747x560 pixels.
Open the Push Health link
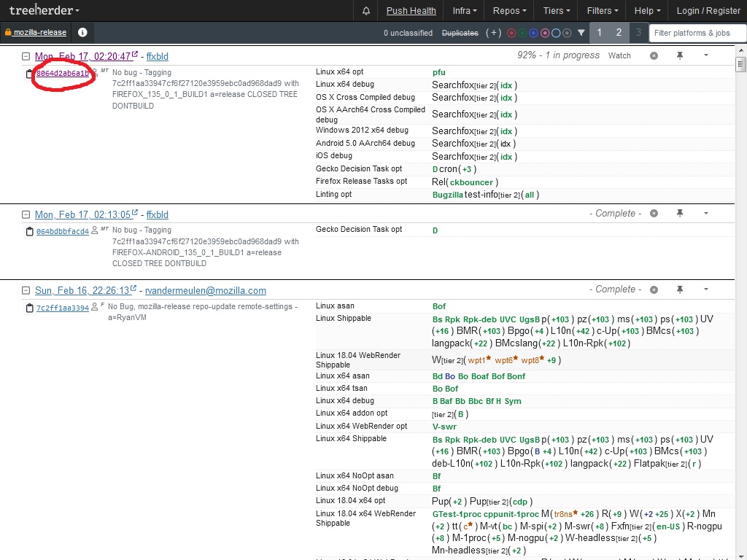(x=411, y=11)
